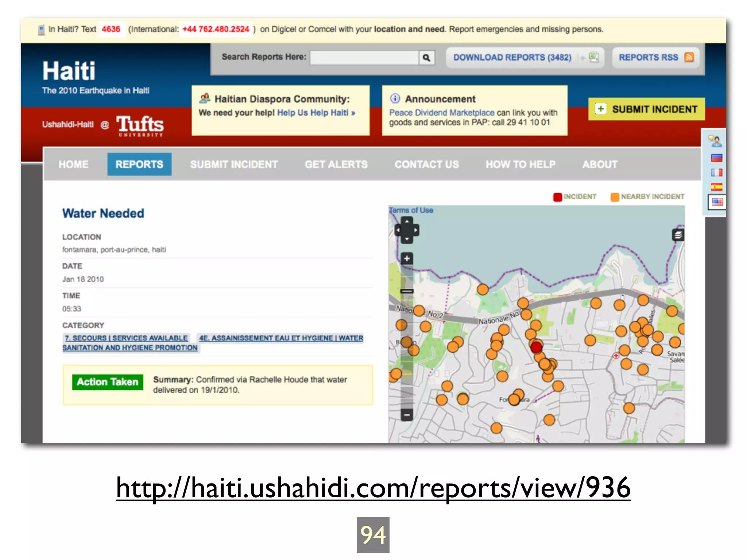This screenshot has height=560, width=747.
Task: Click the red Incident legend swatch
Action: click(558, 197)
